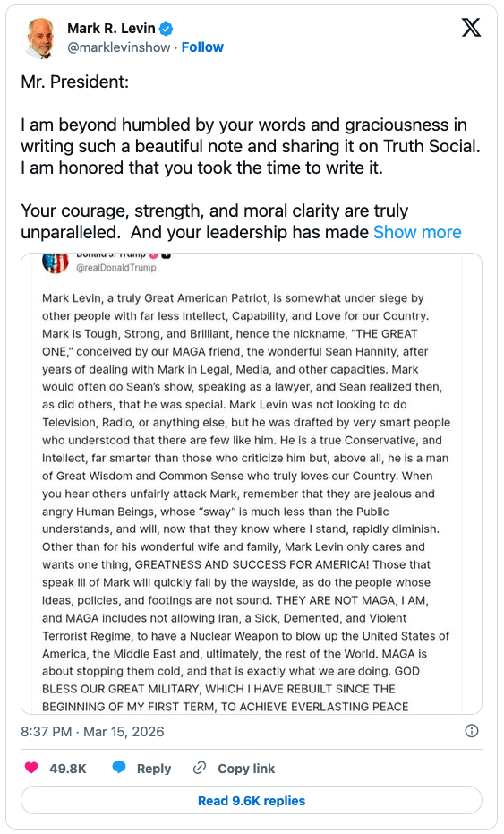The width and height of the screenshot is (504, 834).
Task: Read 9.6K replies
Action: tap(252, 801)
